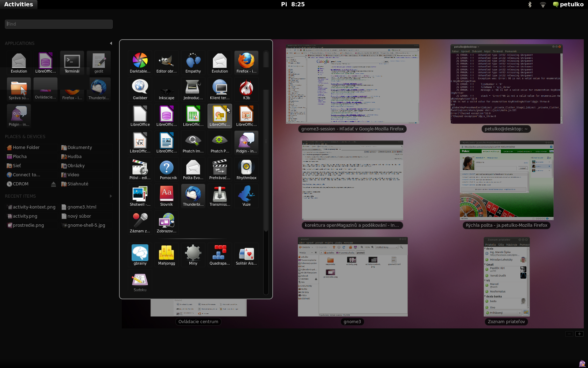Open recent file activity-kontext.png
Image resolution: width=588 pixels, height=368 pixels.
(x=34, y=207)
